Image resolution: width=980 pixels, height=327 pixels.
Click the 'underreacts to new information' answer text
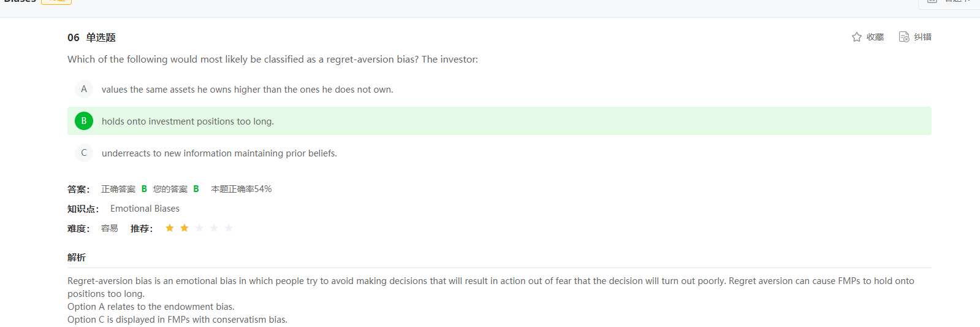(x=219, y=153)
